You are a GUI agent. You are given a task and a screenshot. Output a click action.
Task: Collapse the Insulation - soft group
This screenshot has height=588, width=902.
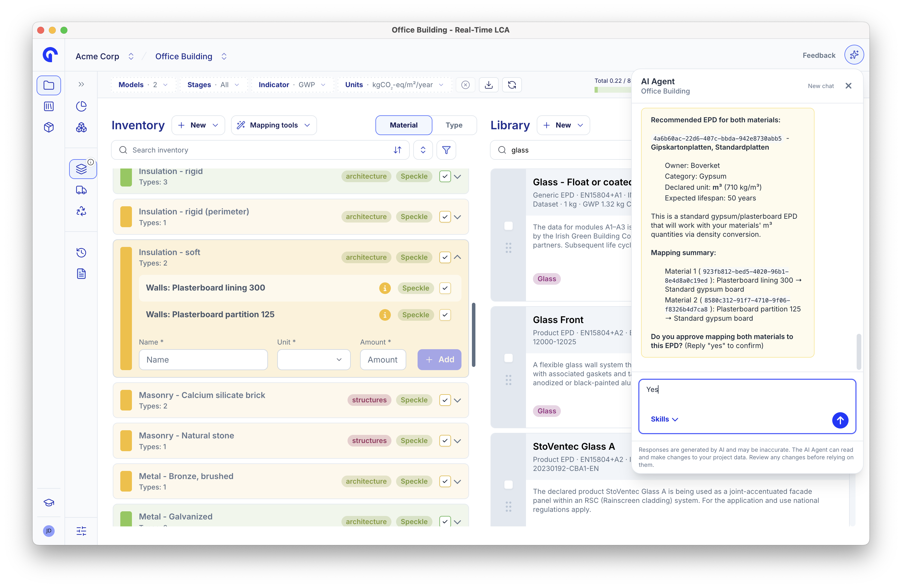pyautogui.click(x=457, y=257)
